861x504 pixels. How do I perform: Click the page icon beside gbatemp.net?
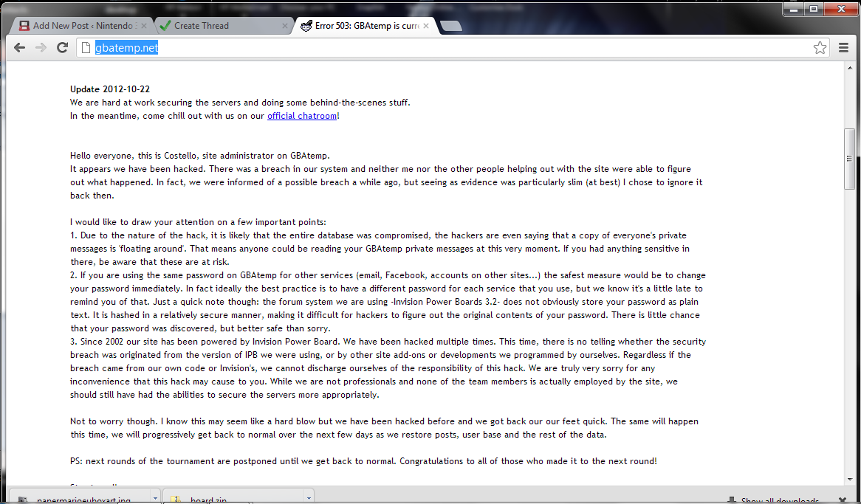[x=86, y=48]
